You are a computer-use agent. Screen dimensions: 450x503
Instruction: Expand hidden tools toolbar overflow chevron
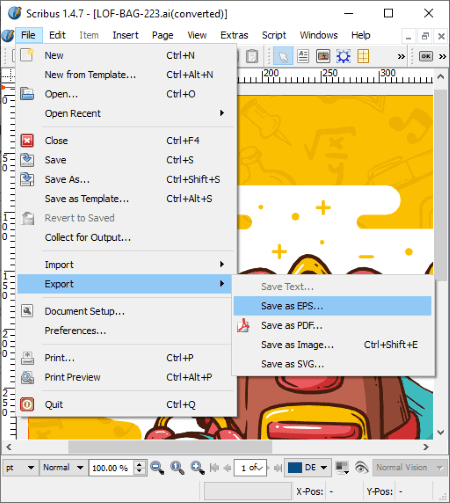401,56
